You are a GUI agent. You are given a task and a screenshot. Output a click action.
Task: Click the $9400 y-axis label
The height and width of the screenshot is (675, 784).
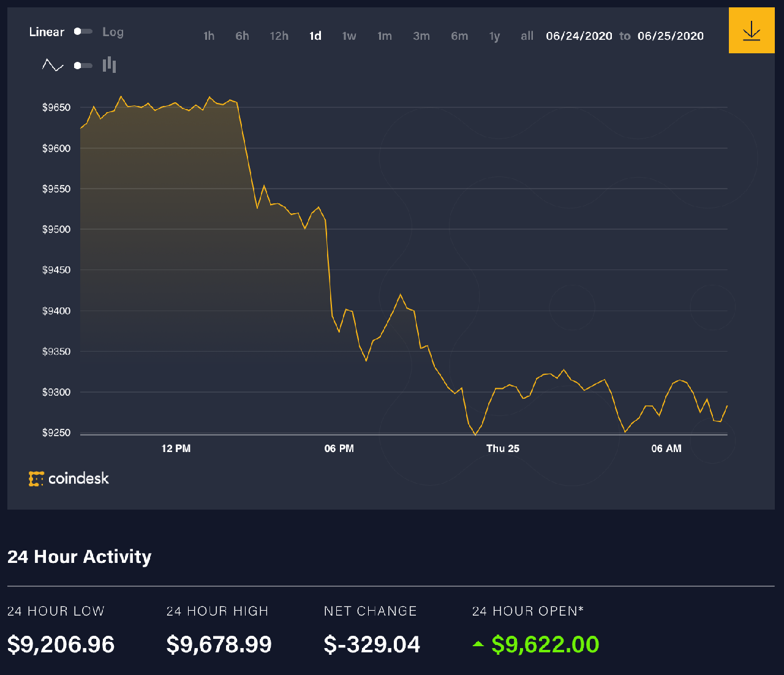point(56,311)
